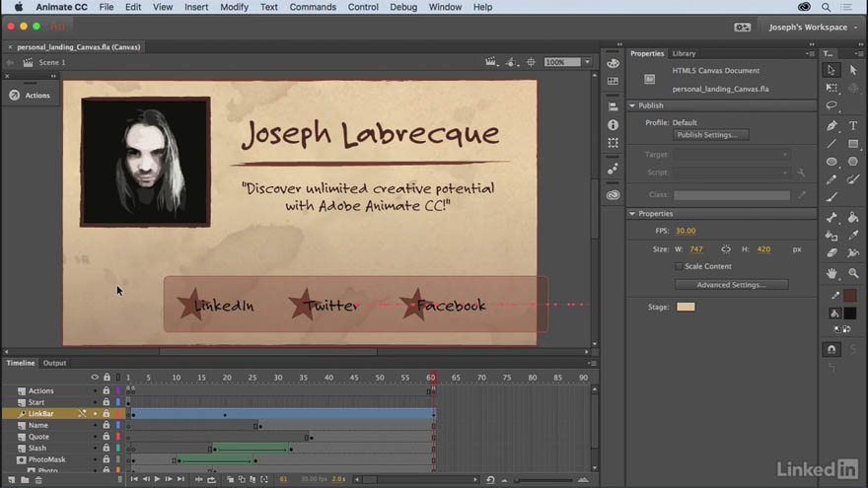
Task: Click the New Folder icon in timeline
Action: pyautogui.click(x=25, y=480)
